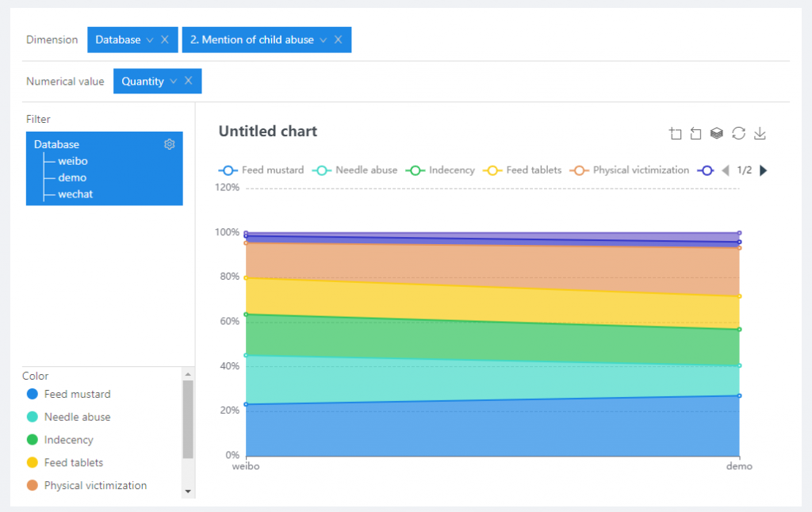The height and width of the screenshot is (512, 812).
Task: Click the refresh chart icon
Action: coord(738,133)
